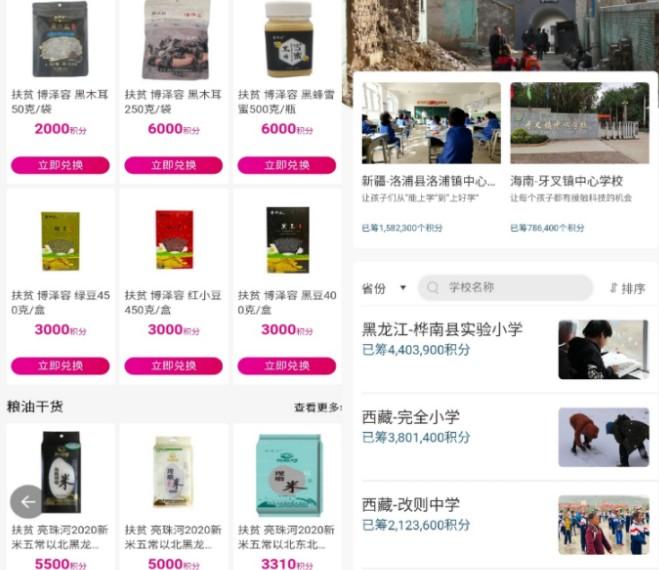The height and width of the screenshot is (570, 659).
Task: Click the search magnifier icon in school name field
Action: [432, 288]
